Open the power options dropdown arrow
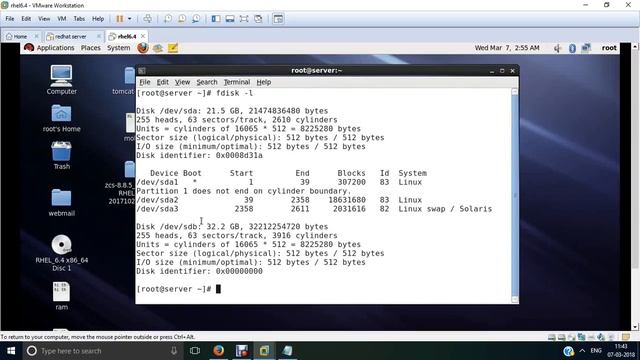 (x=130, y=19)
